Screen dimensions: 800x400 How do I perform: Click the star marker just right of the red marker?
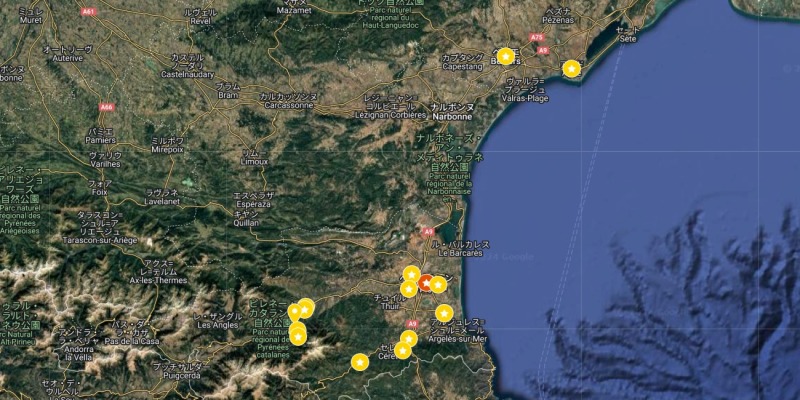coord(438,284)
